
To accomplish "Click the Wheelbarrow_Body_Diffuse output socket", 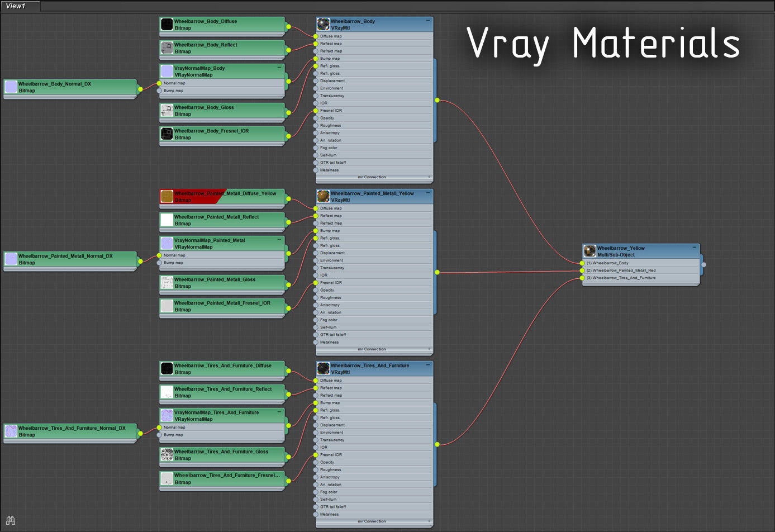I will pos(288,26).
